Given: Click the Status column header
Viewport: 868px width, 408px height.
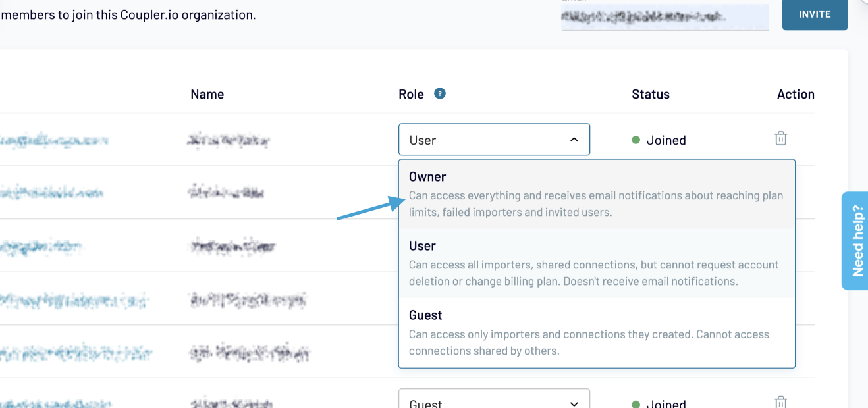Looking at the screenshot, I should point(651,94).
